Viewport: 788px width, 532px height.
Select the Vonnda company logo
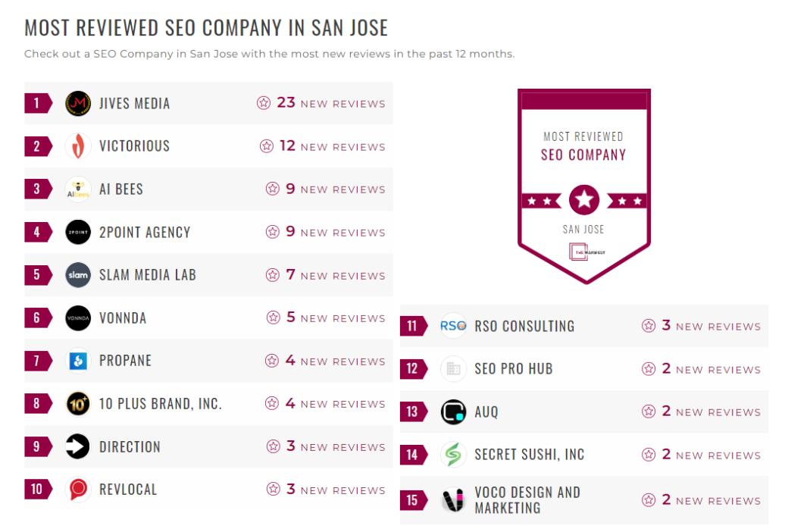click(x=77, y=318)
